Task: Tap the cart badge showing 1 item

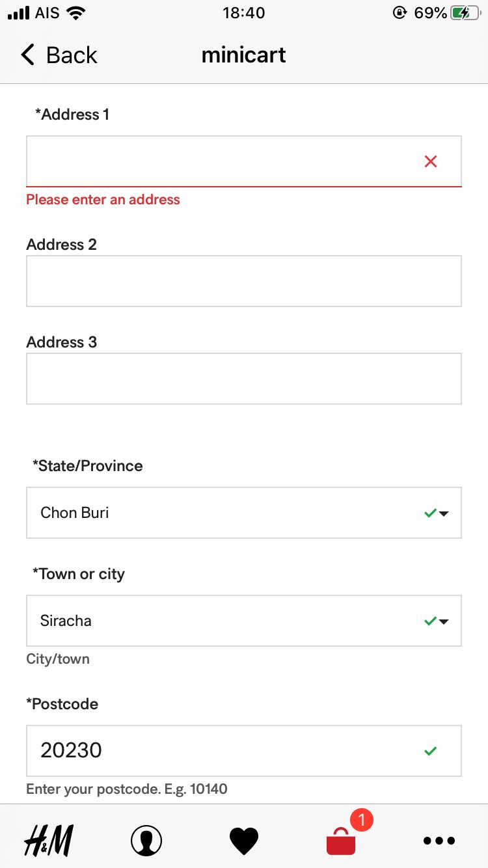Action: click(x=362, y=820)
